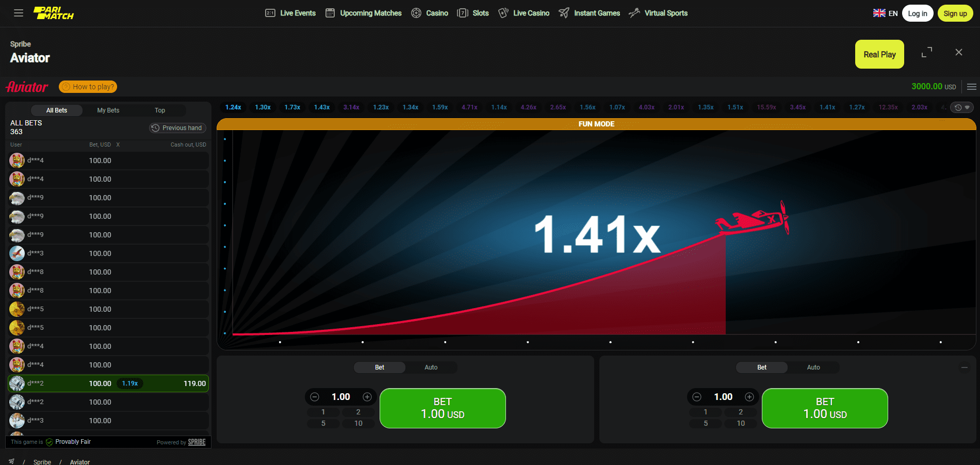Set right bet preset to 10
Viewport: 980px width, 465px height.
click(741, 424)
